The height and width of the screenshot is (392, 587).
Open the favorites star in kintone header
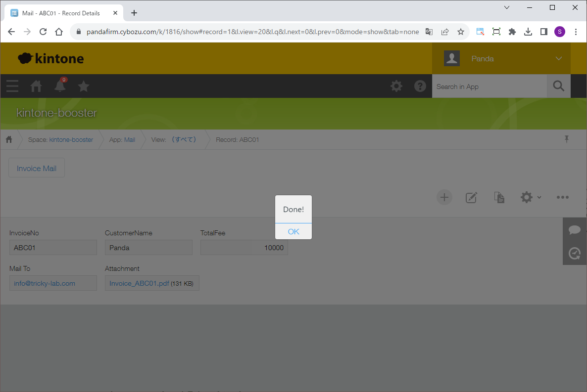(x=84, y=87)
